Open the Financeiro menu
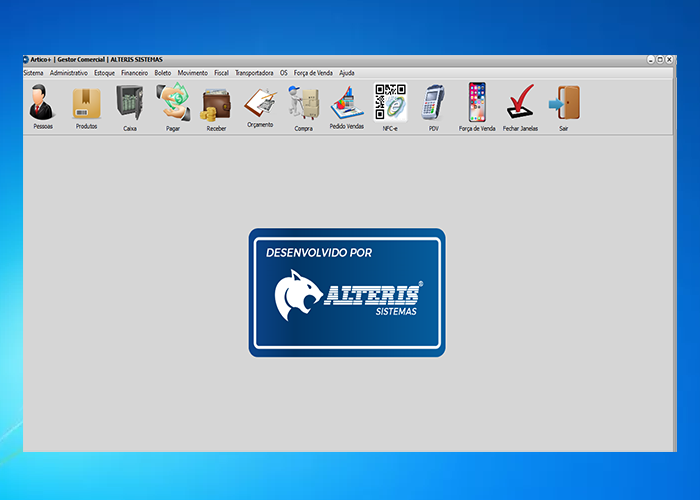700x500 pixels. click(134, 73)
